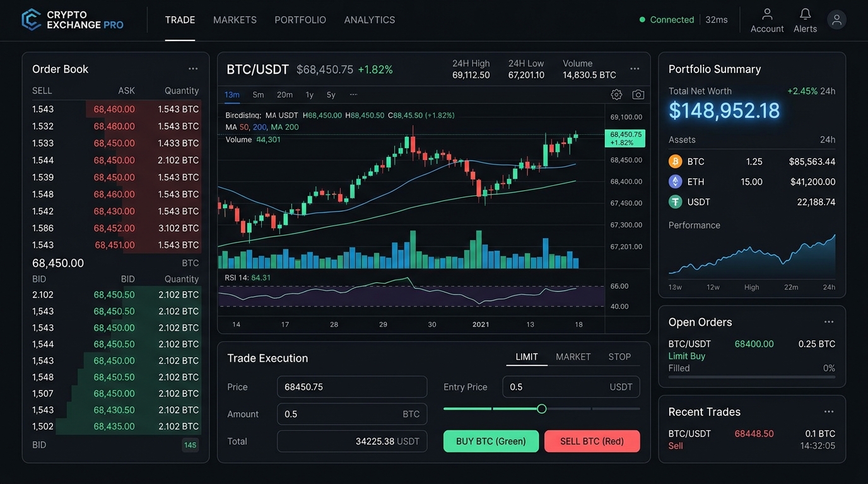Screen dimensions: 868x484
Task: Click the USDT balance 22,188.74
Action: click(x=816, y=202)
